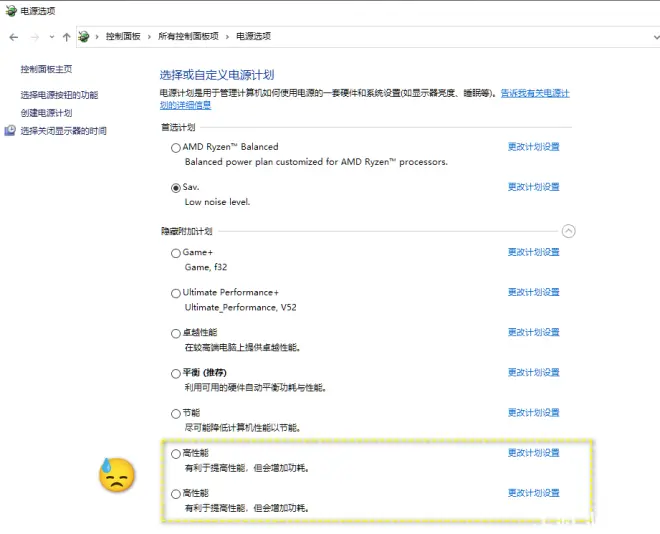Change plan settings for AMD Ryzen Balanced

pos(534,147)
